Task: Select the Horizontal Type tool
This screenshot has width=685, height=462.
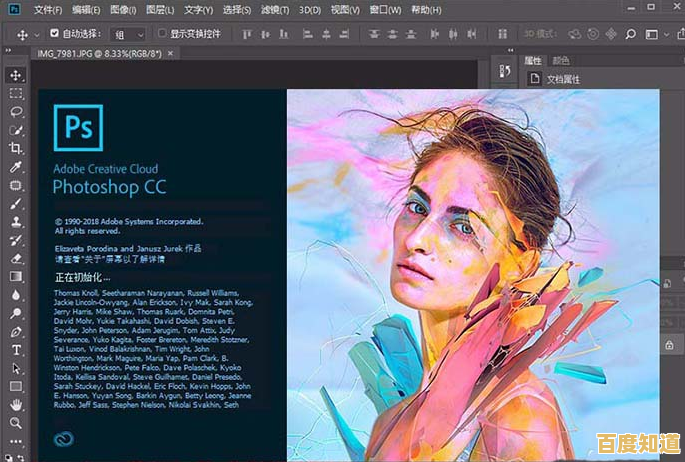Action: tap(16, 350)
